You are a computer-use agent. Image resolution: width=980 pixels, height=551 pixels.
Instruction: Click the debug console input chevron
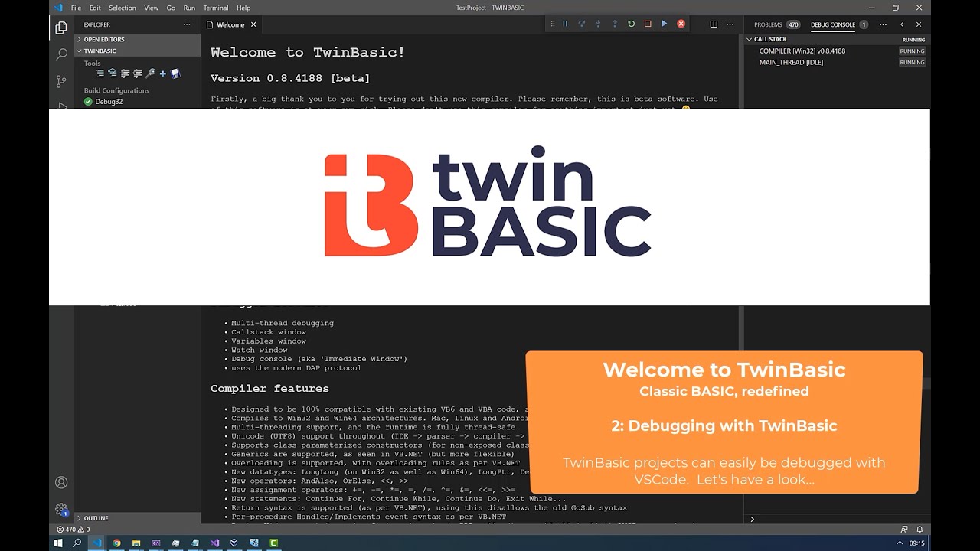[x=752, y=519]
